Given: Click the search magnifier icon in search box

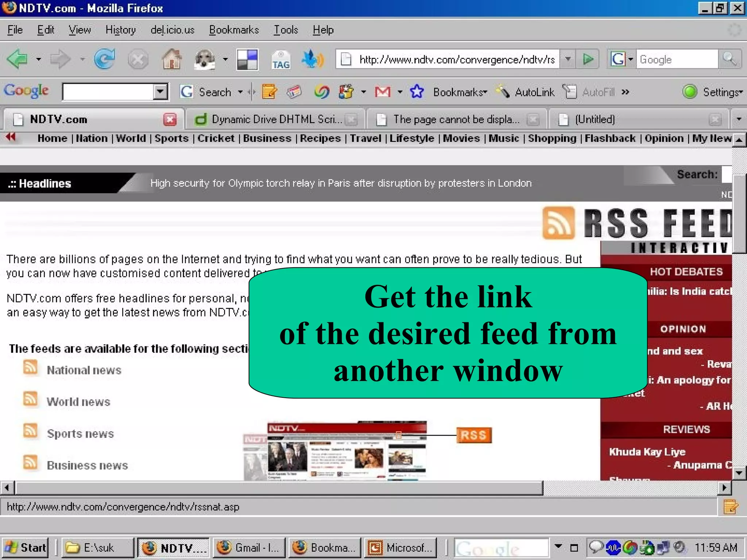Looking at the screenshot, I should [729, 59].
